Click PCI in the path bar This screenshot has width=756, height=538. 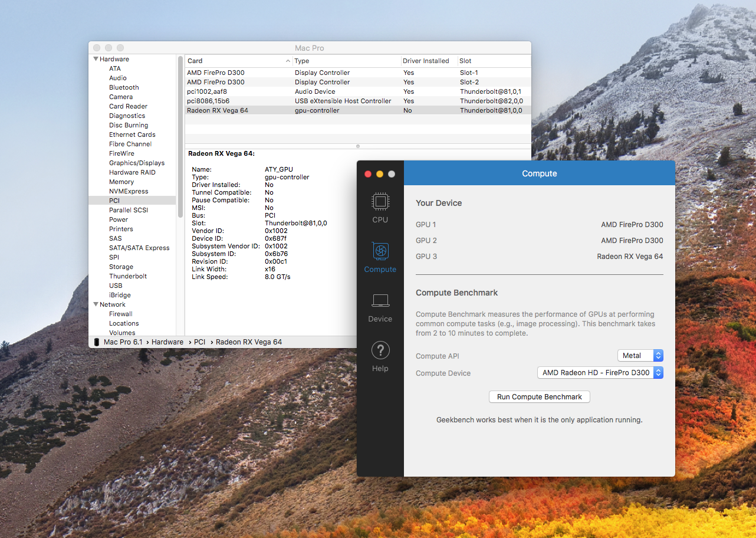click(200, 342)
